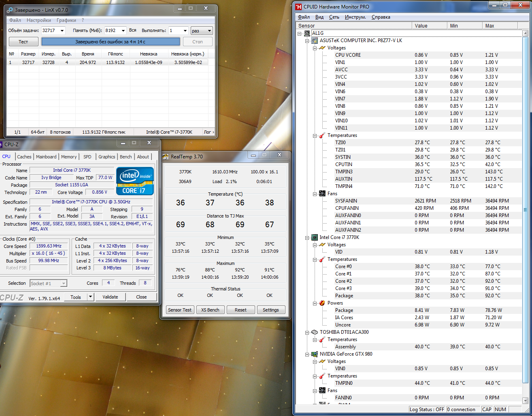Open the Память (МиБ) dropdown in LinX
The height and width of the screenshot is (416, 532).
(123, 30)
